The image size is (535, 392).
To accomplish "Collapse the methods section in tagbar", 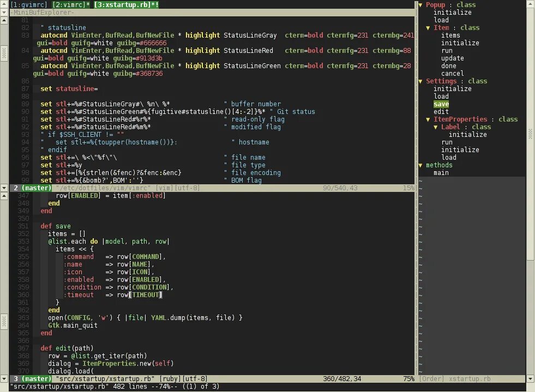I will tap(420, 165).
